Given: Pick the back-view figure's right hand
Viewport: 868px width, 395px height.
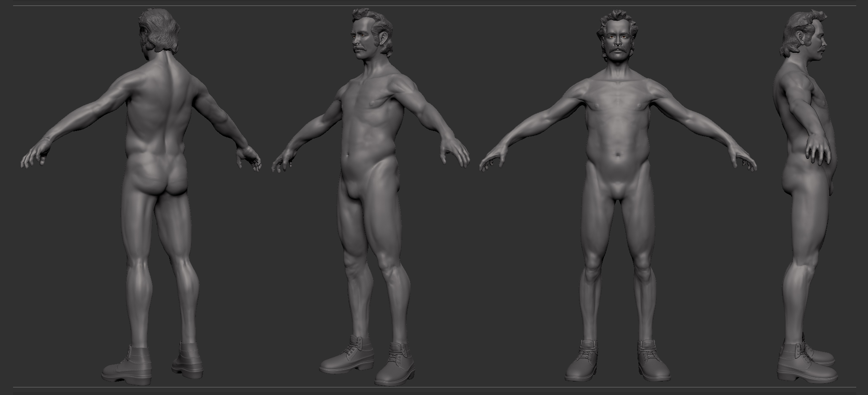Looking at the screenshot, I should (249, 158).
